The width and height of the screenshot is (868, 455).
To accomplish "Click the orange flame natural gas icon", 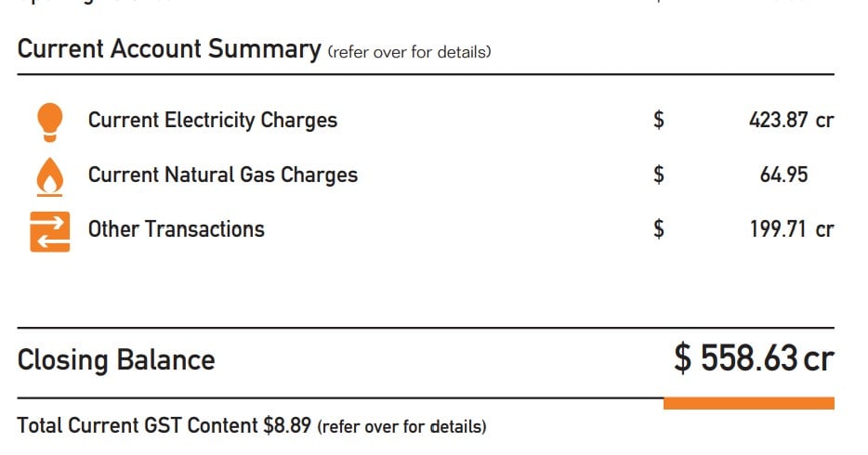I will pos(50,177).
